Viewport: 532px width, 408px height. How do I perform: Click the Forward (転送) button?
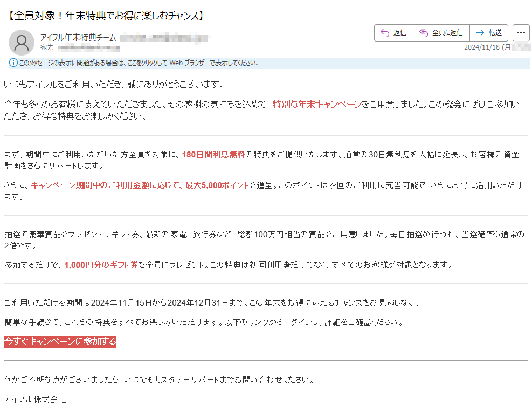[x=488, y=32]
